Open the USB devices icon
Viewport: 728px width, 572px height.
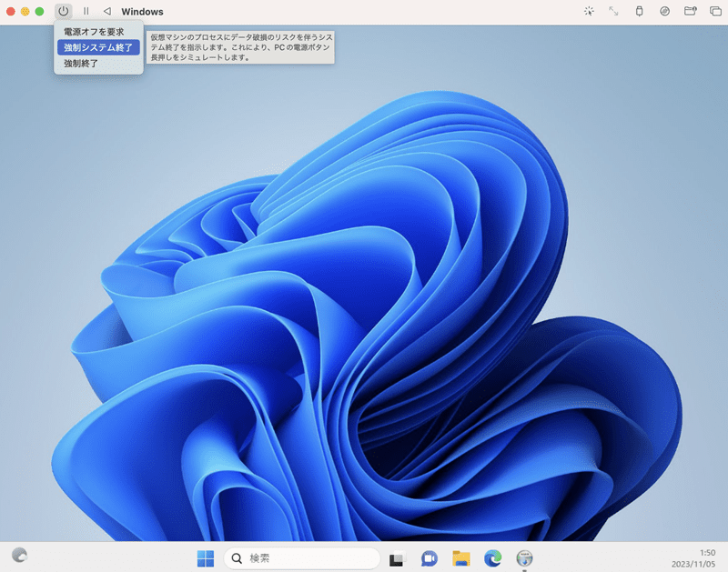click(x=640, y=11)
